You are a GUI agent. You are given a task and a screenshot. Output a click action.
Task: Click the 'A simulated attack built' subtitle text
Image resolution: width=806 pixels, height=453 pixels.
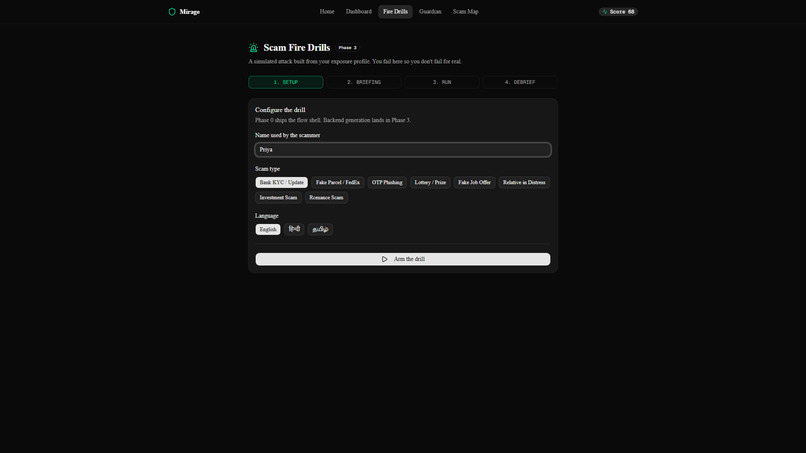355,62
